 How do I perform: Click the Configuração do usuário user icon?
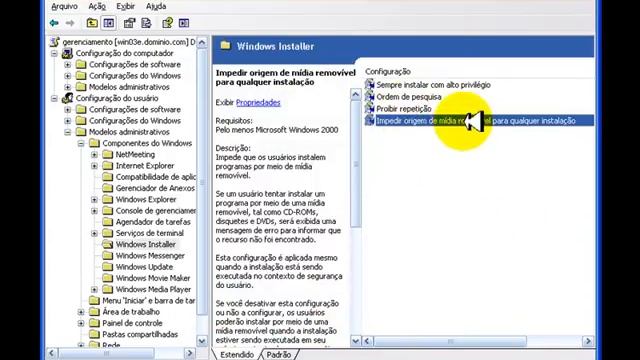point(67,98)
